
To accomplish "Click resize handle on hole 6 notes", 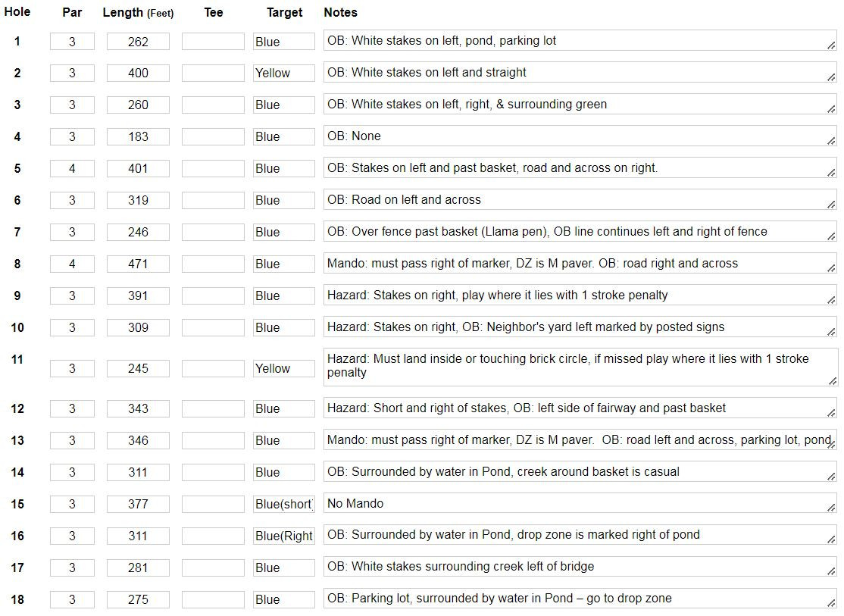I will pyautogui.click(x=832, y=205).
